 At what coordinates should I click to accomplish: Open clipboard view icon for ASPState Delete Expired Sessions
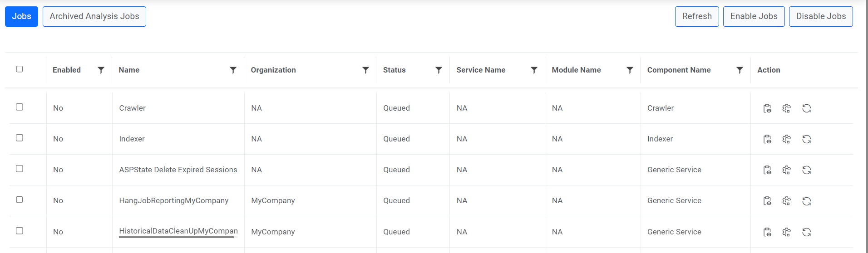point(767,170)
